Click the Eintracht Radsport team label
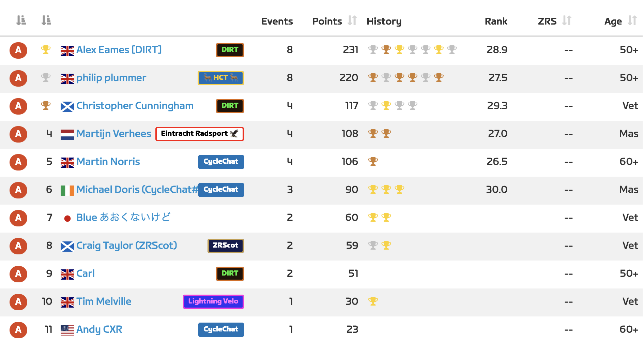 (199, 134)
